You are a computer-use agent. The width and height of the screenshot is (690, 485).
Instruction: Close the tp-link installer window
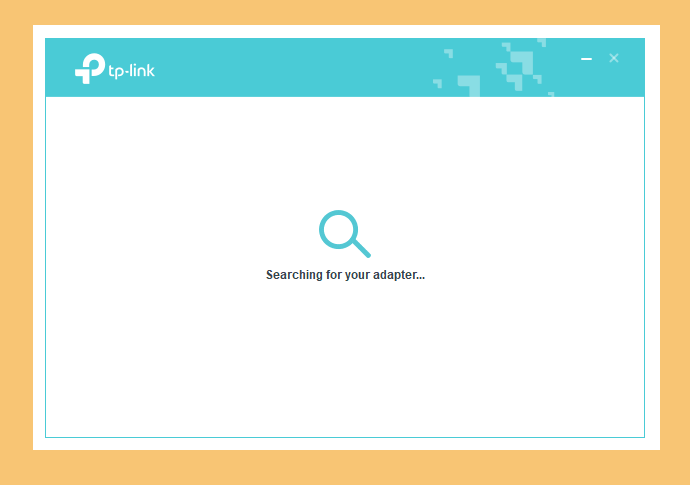pos(614,58)
